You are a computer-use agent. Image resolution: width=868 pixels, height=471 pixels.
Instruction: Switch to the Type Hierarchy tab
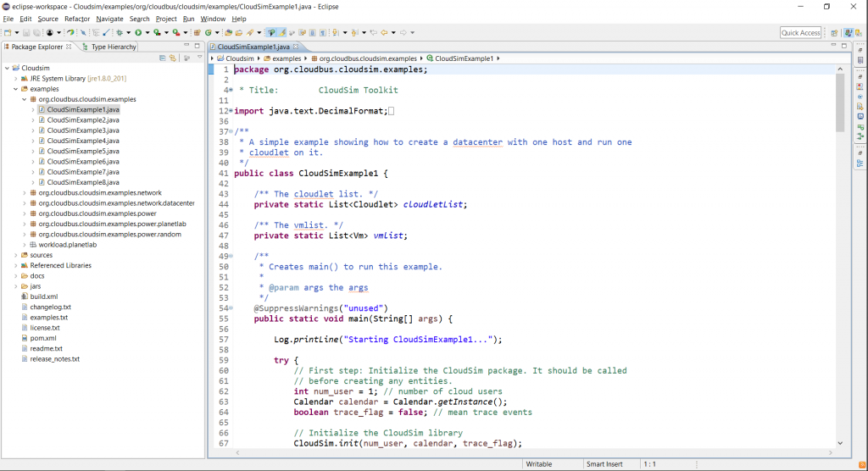tap(109, 47)
